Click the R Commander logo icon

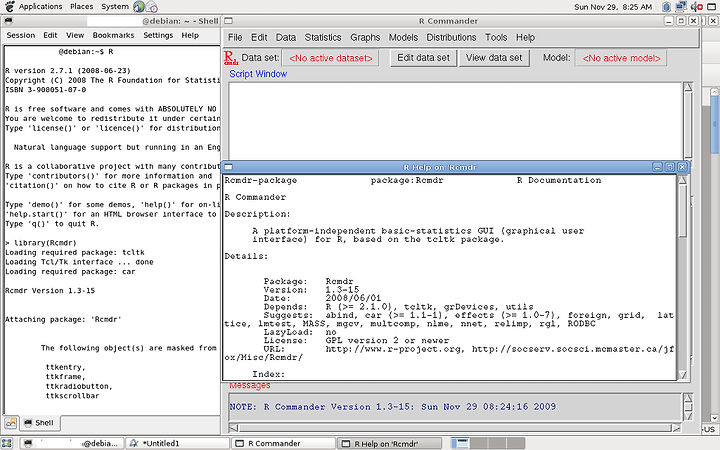(231, 58)
